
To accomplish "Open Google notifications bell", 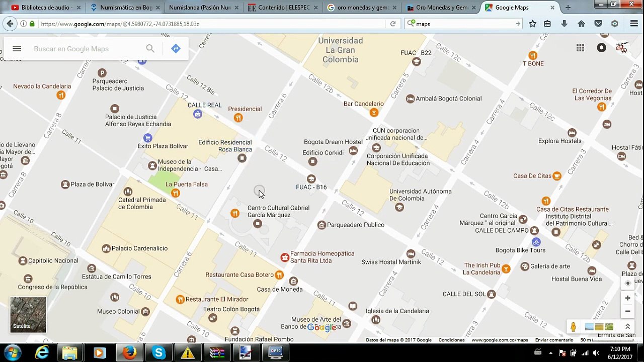I will click(x=601, y=48).
